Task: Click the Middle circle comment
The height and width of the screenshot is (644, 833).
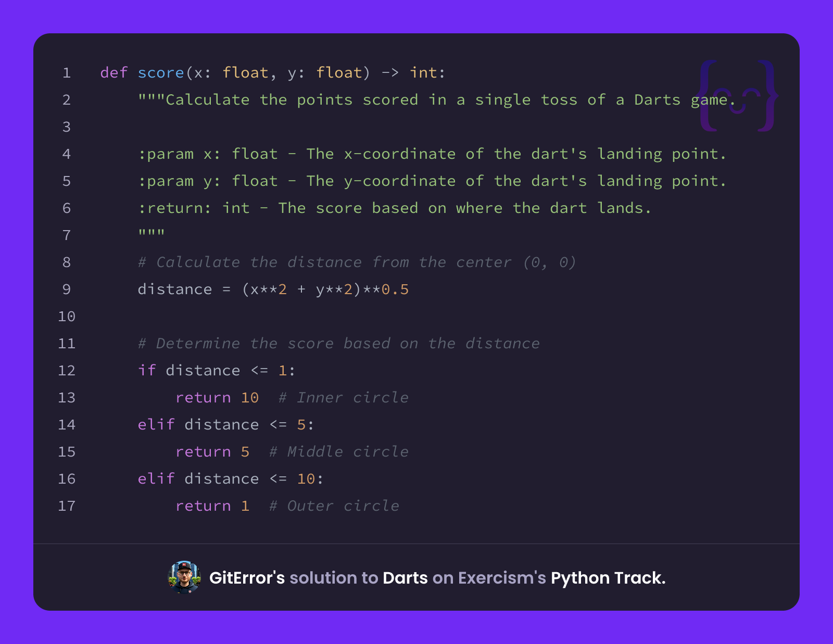Action: pos(339,452)
